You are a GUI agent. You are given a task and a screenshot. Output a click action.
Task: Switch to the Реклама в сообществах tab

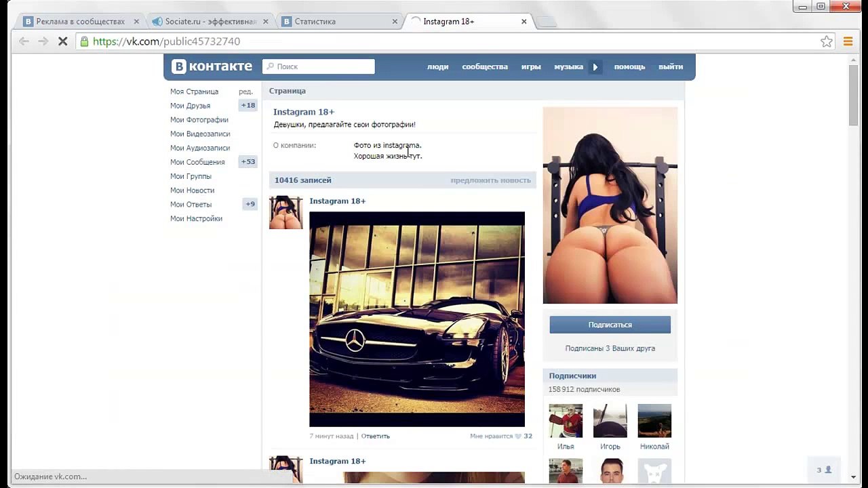click(81, 22)
